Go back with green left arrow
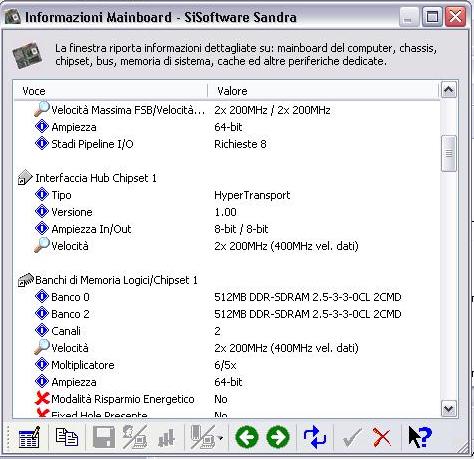 click(247, 437)
